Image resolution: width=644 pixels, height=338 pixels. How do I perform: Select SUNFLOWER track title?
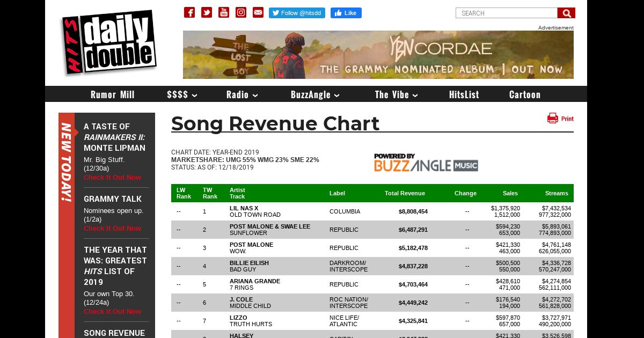(x=248, y=233)
